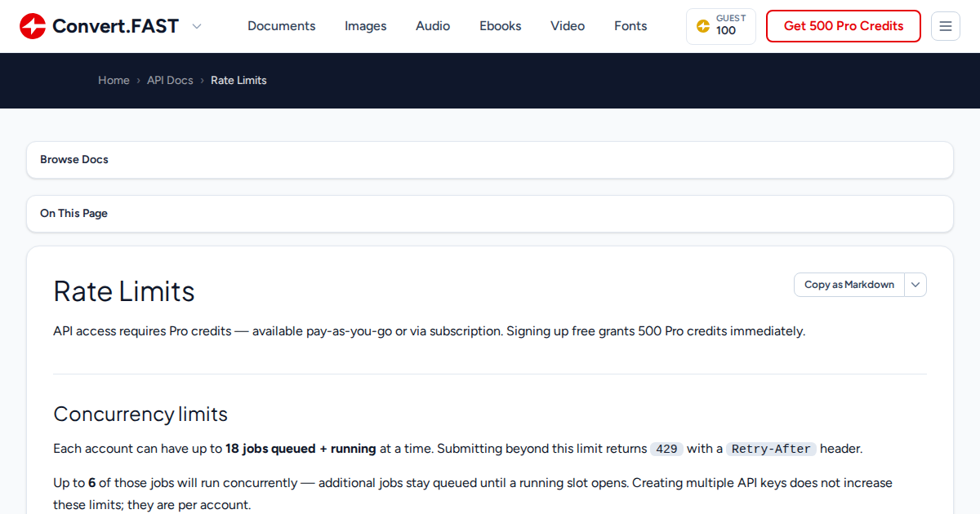980x514 pixels.
Task: Click the Retry-After header code text
Action: 771,449
